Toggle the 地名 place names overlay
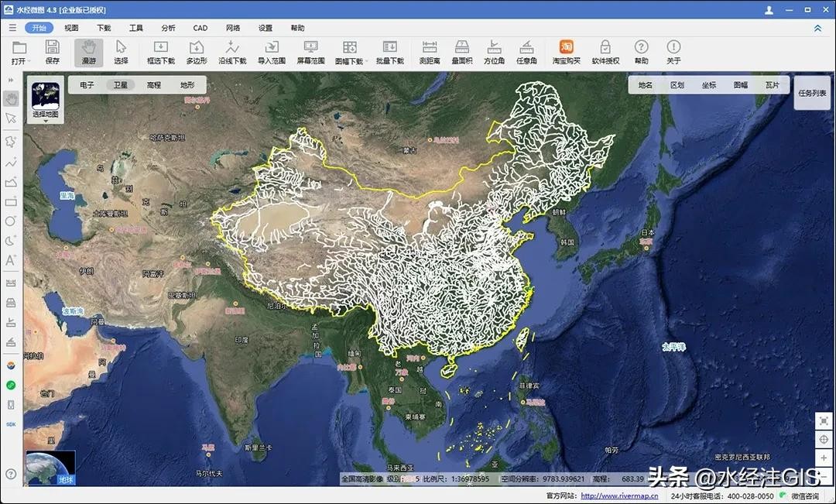Screen dimensions: 836x504 [646, 85]
